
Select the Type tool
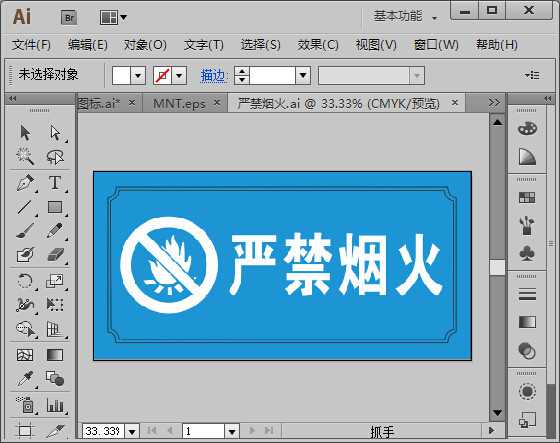55,183
